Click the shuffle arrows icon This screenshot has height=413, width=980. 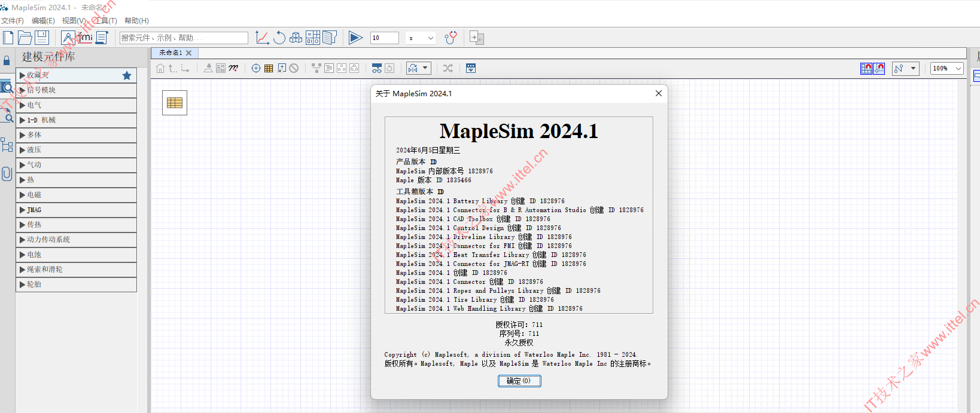448,68
